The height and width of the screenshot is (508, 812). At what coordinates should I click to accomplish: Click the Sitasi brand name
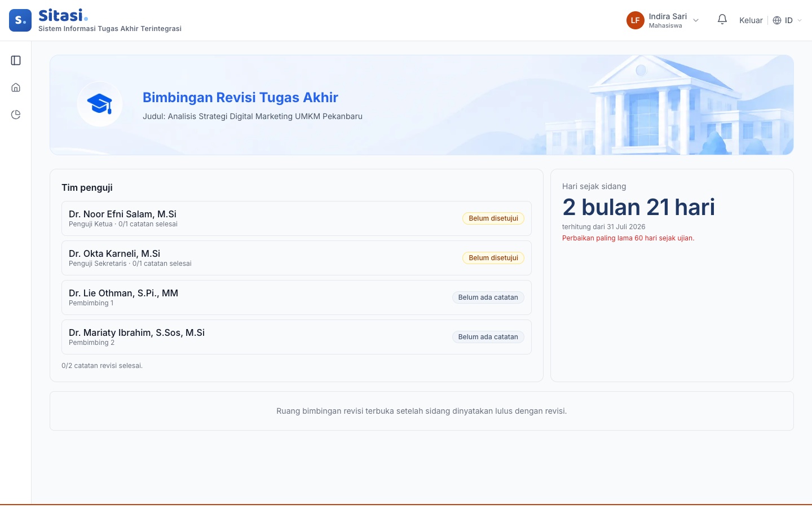63,15
